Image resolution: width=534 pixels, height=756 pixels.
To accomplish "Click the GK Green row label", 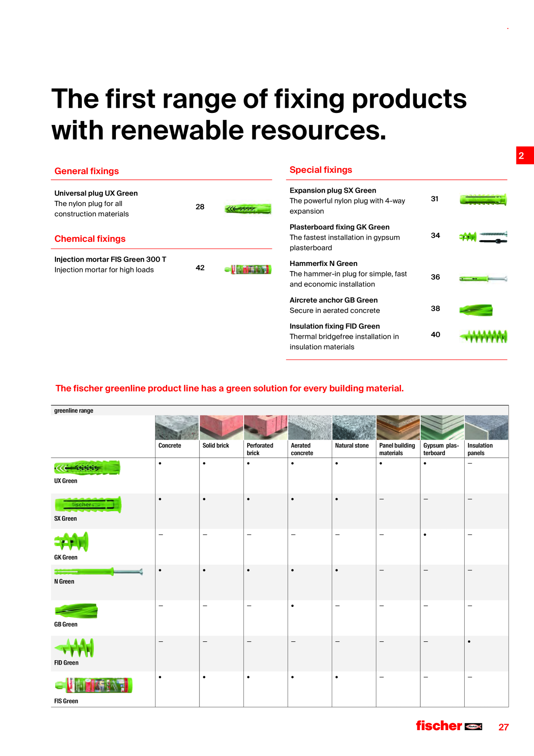I will point(66,557).
